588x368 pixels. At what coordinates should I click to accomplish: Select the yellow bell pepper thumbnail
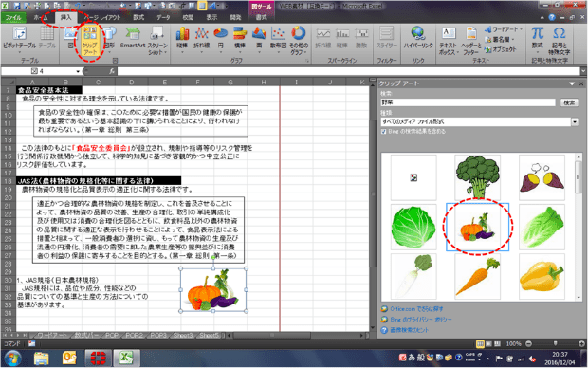(542, 276)
